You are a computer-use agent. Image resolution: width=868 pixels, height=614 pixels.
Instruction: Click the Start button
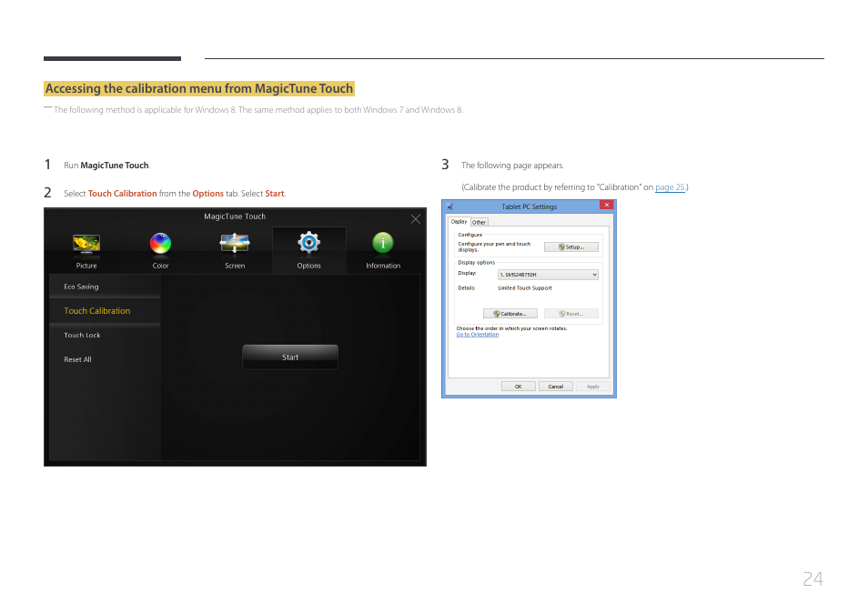click(x=290, y=357)
